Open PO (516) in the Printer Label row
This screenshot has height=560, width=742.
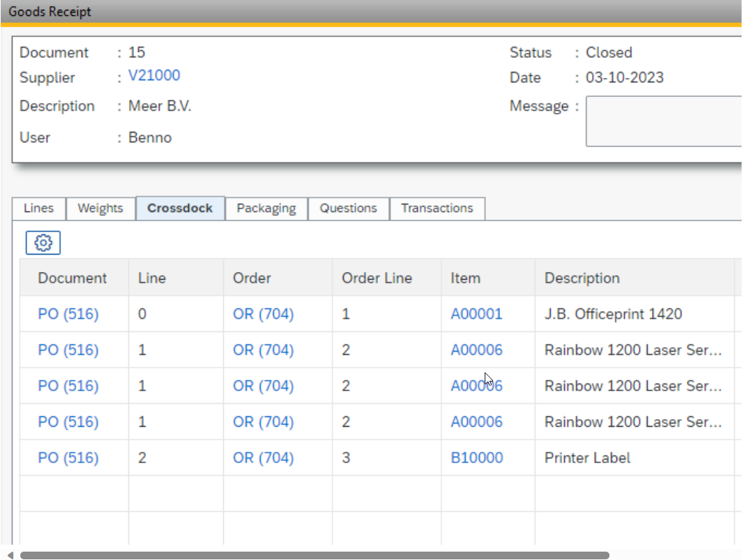[68, 458]
